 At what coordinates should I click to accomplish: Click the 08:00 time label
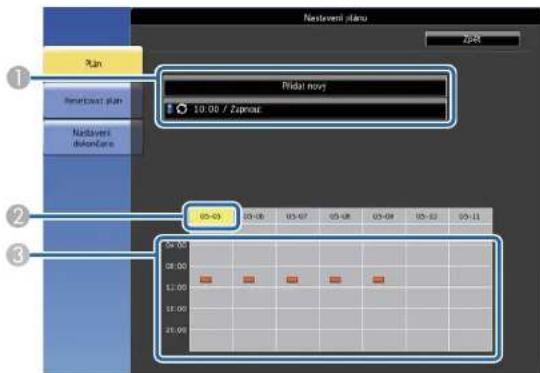[176, 266]
